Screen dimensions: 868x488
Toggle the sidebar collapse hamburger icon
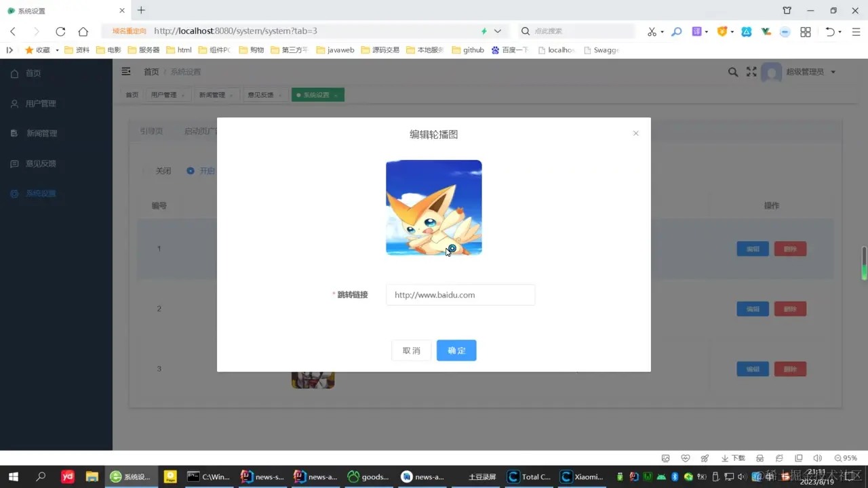(126, 71)
